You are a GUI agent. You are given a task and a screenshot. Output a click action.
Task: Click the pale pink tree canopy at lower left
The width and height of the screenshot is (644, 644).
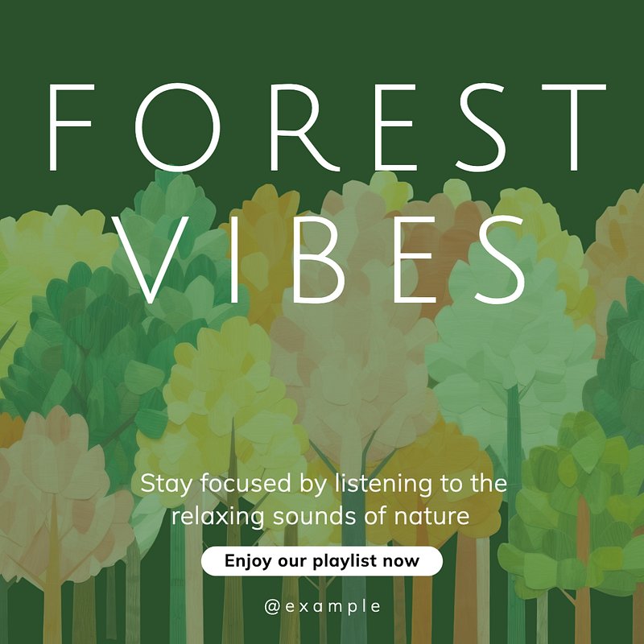(57, 493)
